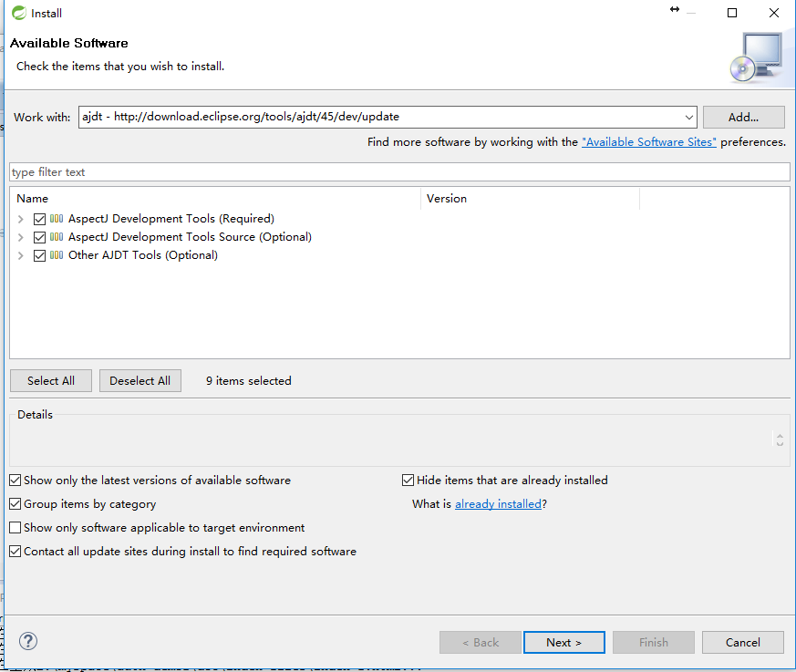The height and width of the screenshot is (672, 796).
Task: Expand AspectJ Development Tools Source (Optional) node
Action: click(20, 237)
